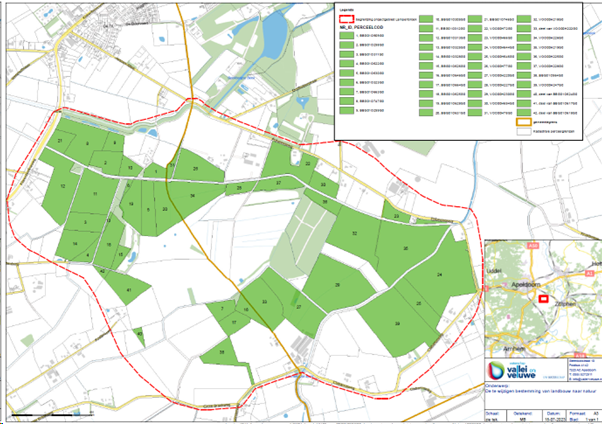Select green parcel number 34
The width and height of the screenshot is (602, 424).
[x=192, y=196]
